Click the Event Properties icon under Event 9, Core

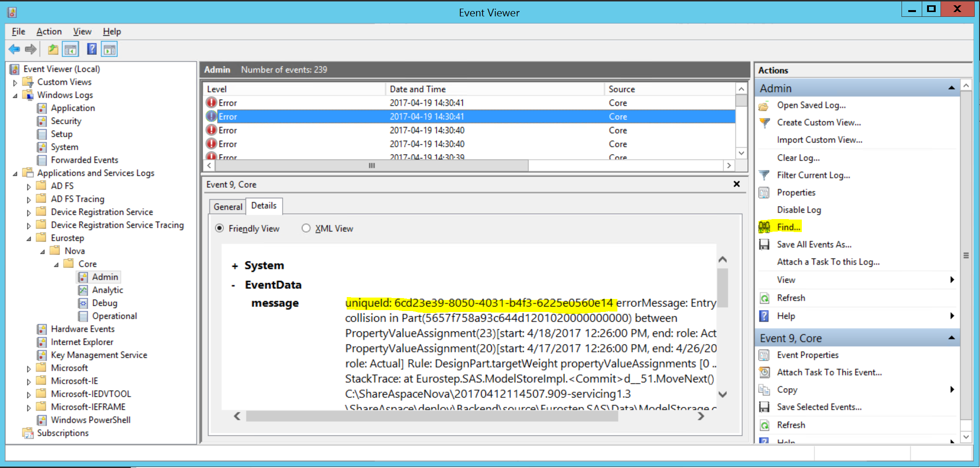point(765,355)
